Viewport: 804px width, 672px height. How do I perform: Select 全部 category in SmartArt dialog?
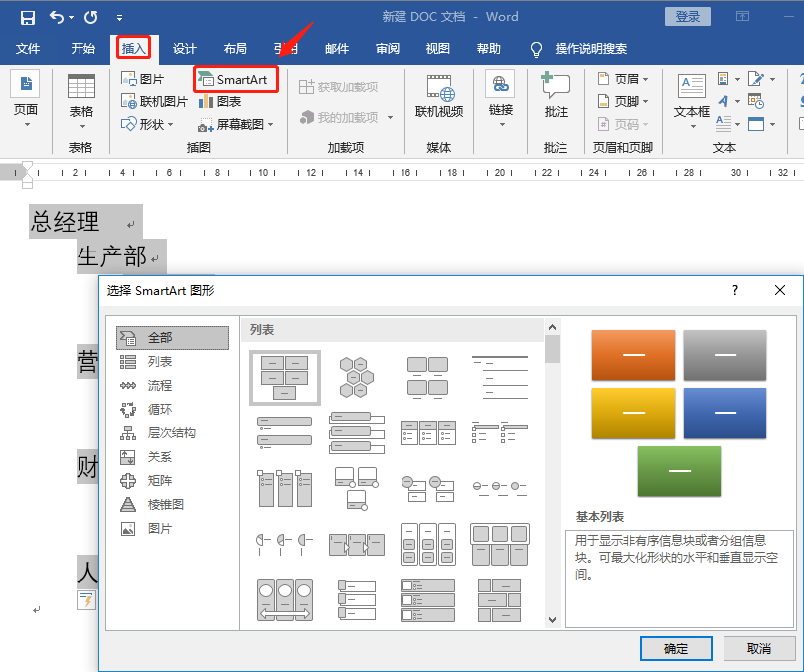click(x=172, y=338)
